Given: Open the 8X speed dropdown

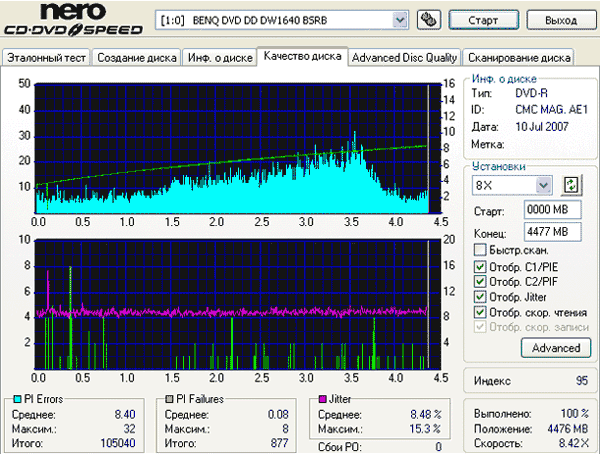Looking at the screenshot, I should point(543,186).
